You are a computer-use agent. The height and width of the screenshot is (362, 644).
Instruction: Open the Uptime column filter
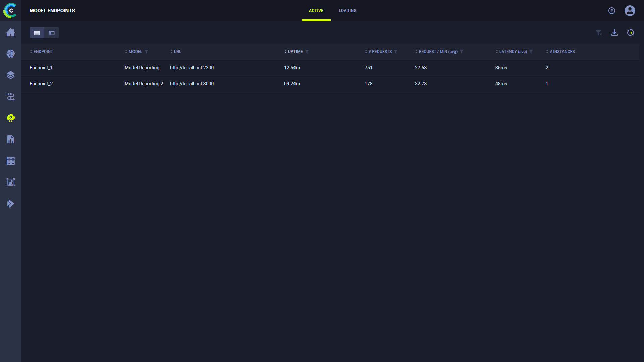(x=307, y=52)
